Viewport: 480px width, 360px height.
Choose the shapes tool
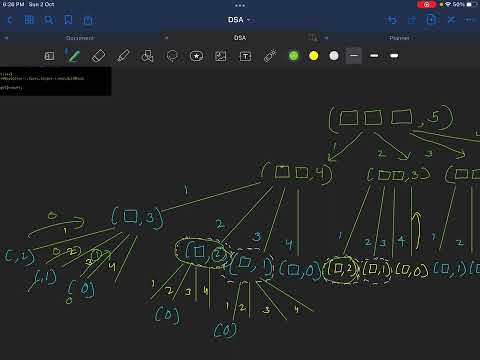click(x=147, y=56)
